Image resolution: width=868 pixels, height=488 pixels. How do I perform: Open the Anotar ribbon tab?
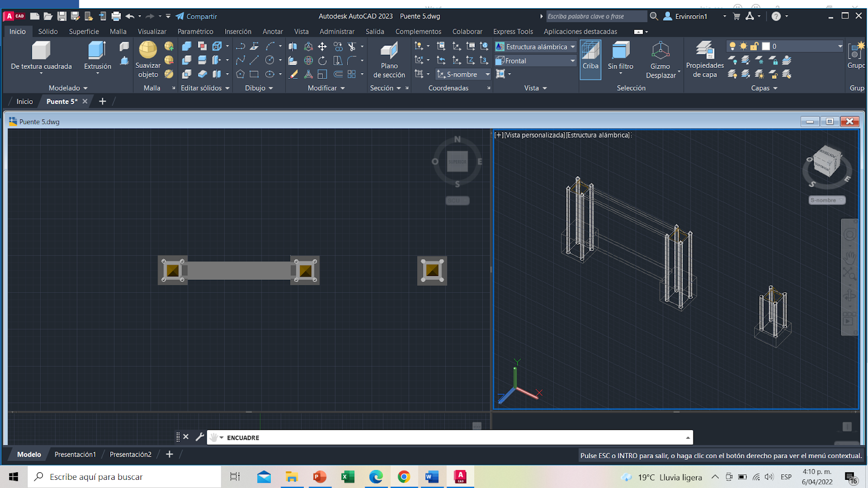pos(273,31)
